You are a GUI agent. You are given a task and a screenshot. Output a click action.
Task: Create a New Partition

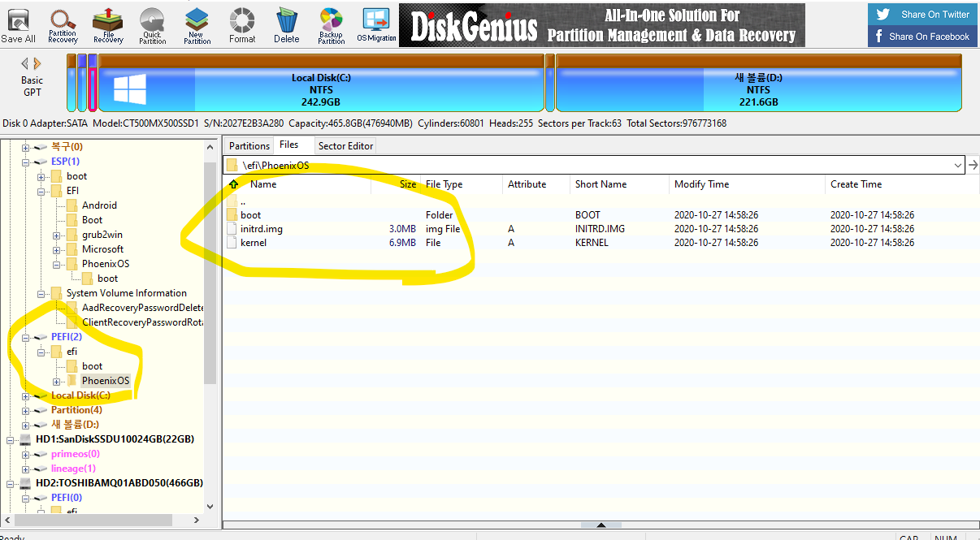(x=196, y=24)
